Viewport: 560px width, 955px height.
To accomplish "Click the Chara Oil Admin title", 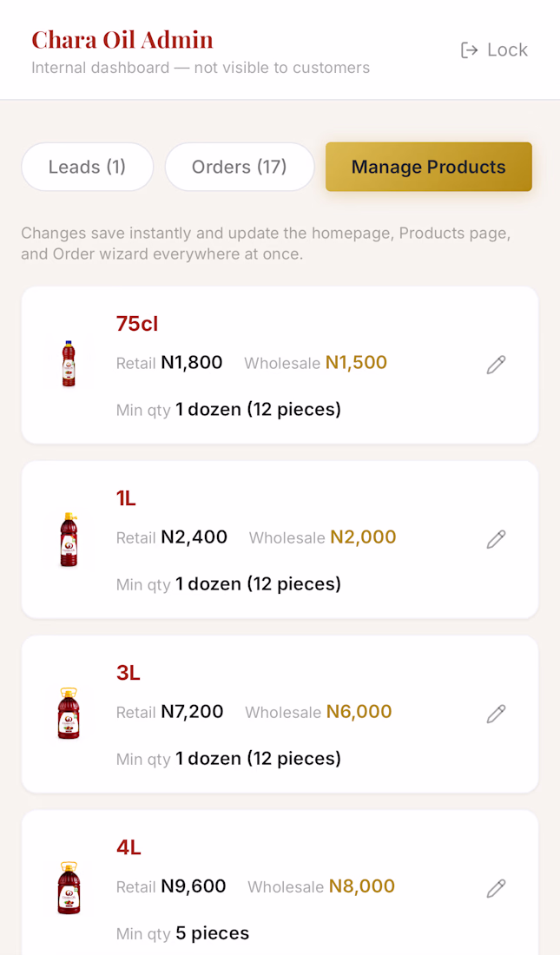I will [x=122, y=40].
